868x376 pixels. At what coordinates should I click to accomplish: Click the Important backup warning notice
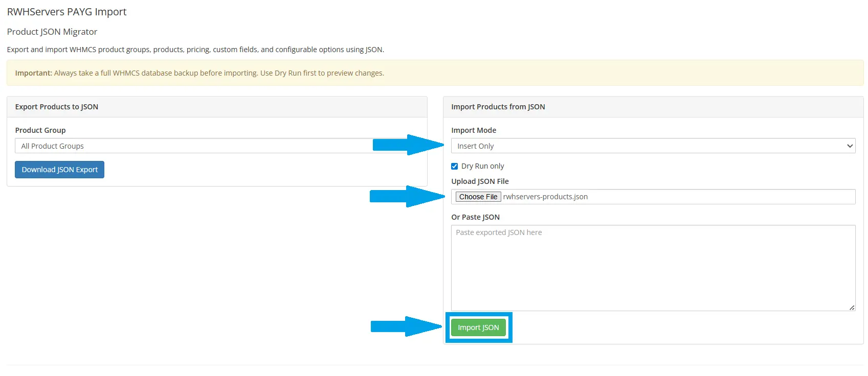click(x=435, y=73)
